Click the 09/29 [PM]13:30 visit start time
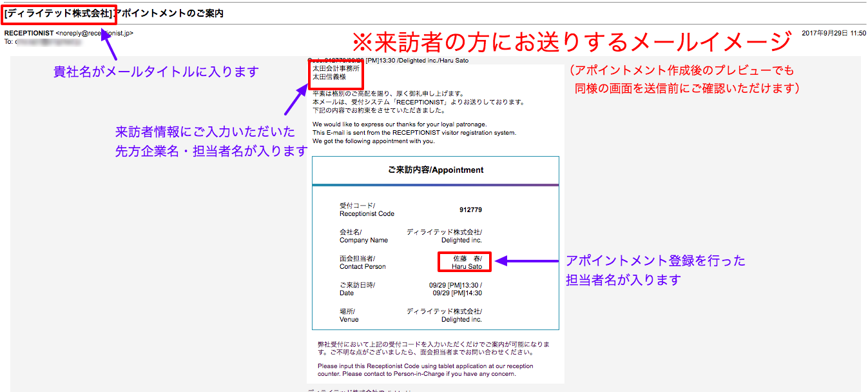Screen dimensions: 868x392 pyautogui.click(x=456, y=284)
